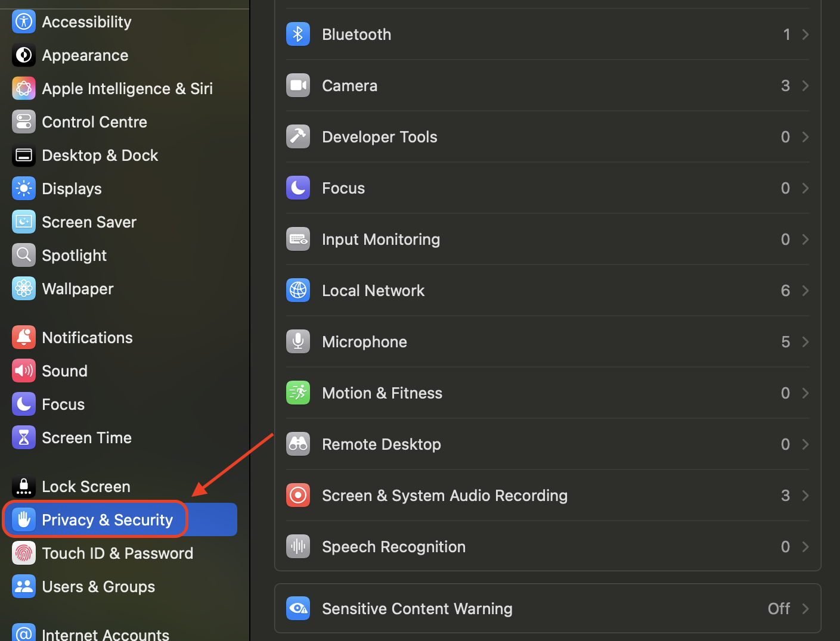This screenshot has height=641, width=840.
Task: Open the Remote Desktop binoculars icon
Action: coord(298,444)
